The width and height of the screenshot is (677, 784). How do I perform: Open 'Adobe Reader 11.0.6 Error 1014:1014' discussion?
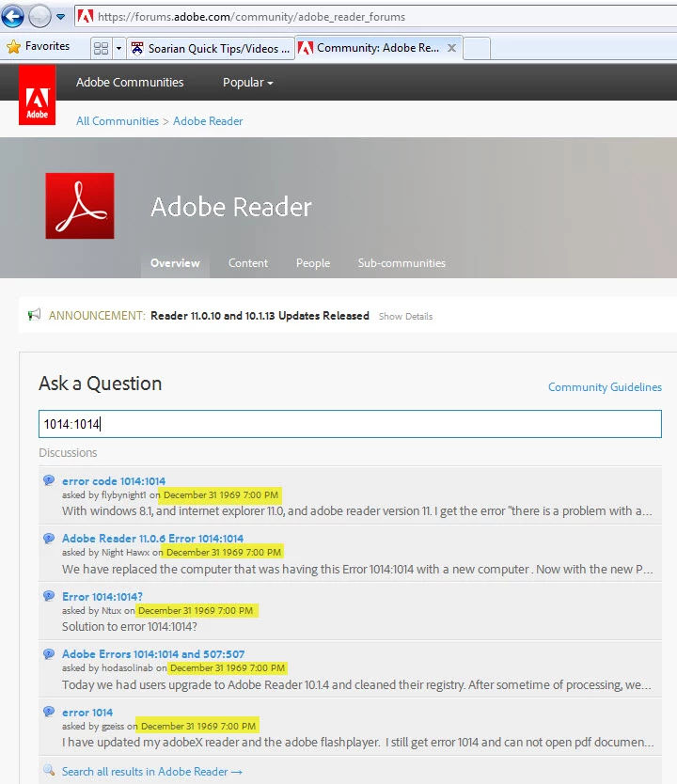152,539
